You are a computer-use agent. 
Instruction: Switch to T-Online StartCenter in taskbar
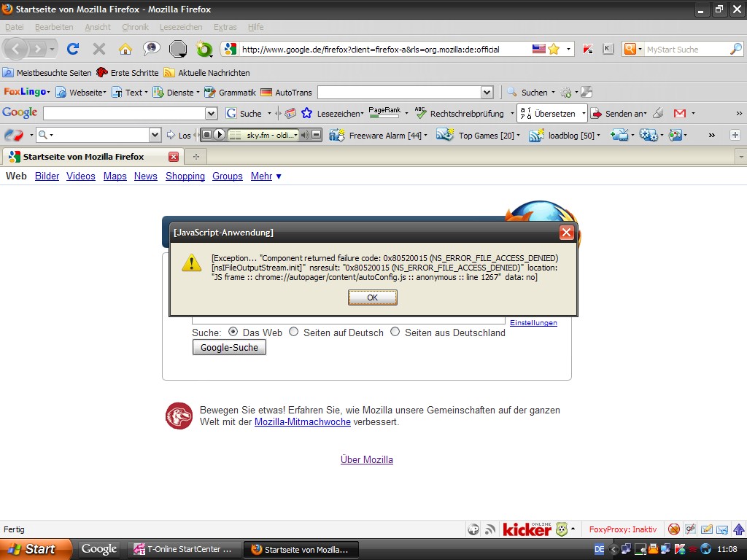click(183, 549)
